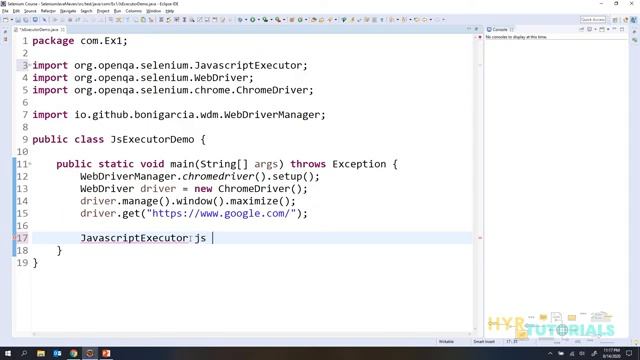Click the Open Perspective icon
This screenshot has width=640, height=360.
click(615, 20)
